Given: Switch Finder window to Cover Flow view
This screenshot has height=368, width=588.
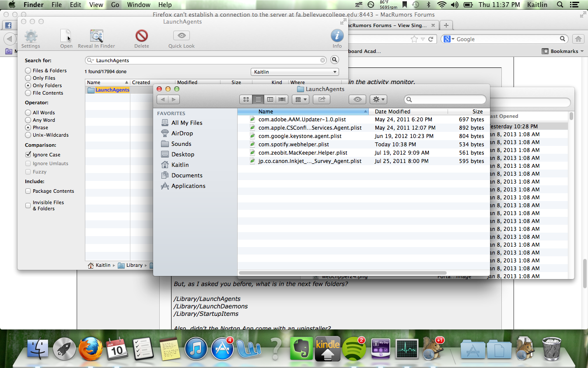Looking at the screenshot, I should [x=282, y=99].
